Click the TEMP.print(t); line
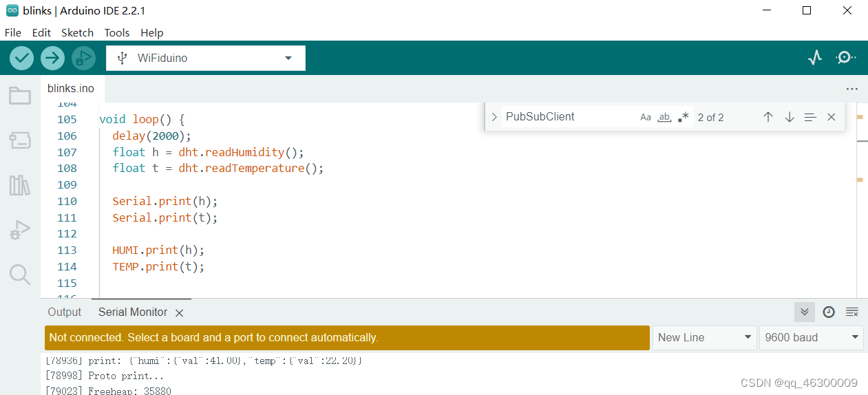Viewport: 868px width, 395px height. 158,267
